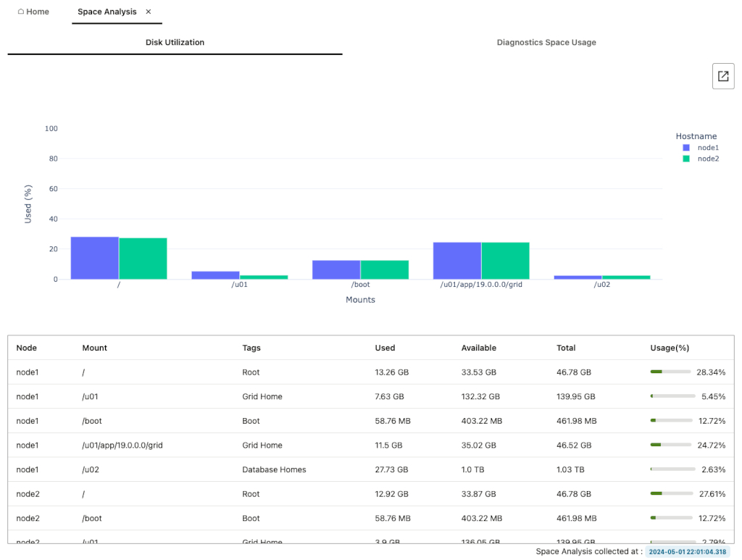
Task: Go back to the Home tab
Action: point(33,12)
